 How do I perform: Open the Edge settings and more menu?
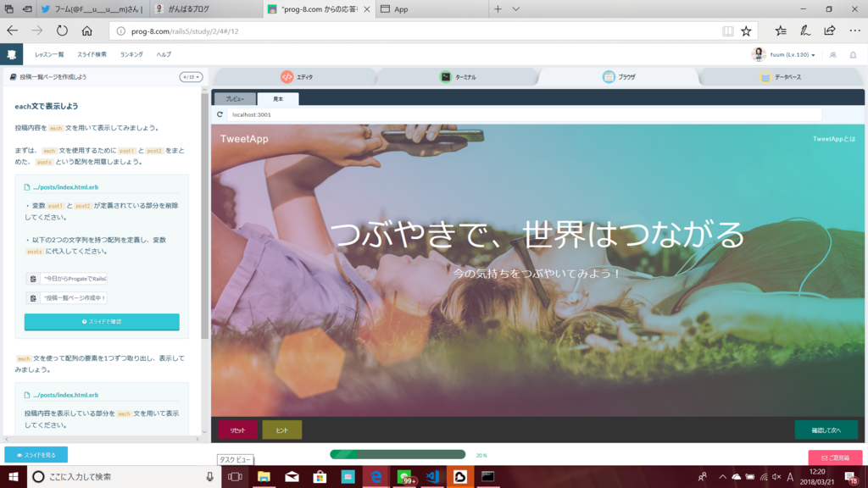854,31
